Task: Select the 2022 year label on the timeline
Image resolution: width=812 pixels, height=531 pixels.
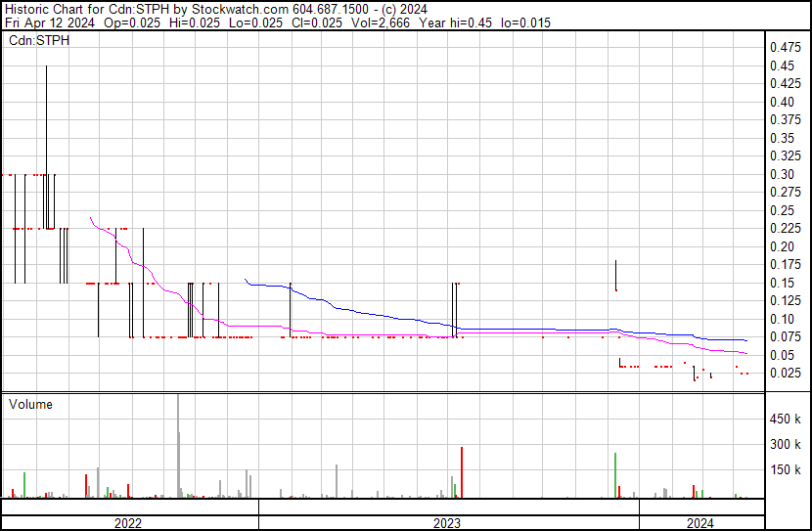Action: pyautogui.click(x=128, y=523)
